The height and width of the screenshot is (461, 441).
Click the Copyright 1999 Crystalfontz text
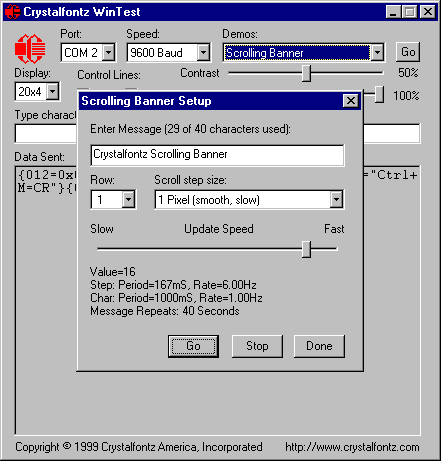point(139,447)
